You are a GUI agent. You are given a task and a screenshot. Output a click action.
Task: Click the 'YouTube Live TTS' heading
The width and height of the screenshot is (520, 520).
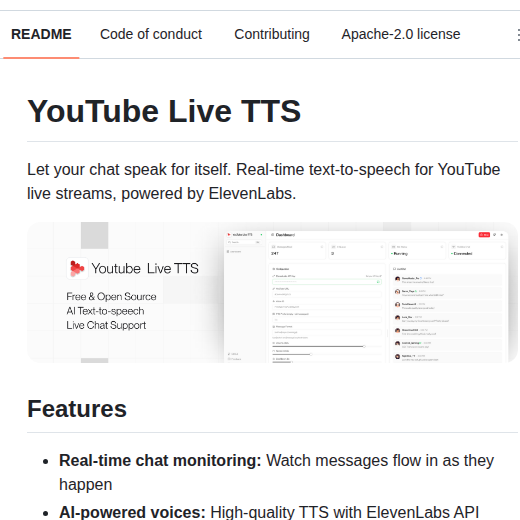[164, 111]
